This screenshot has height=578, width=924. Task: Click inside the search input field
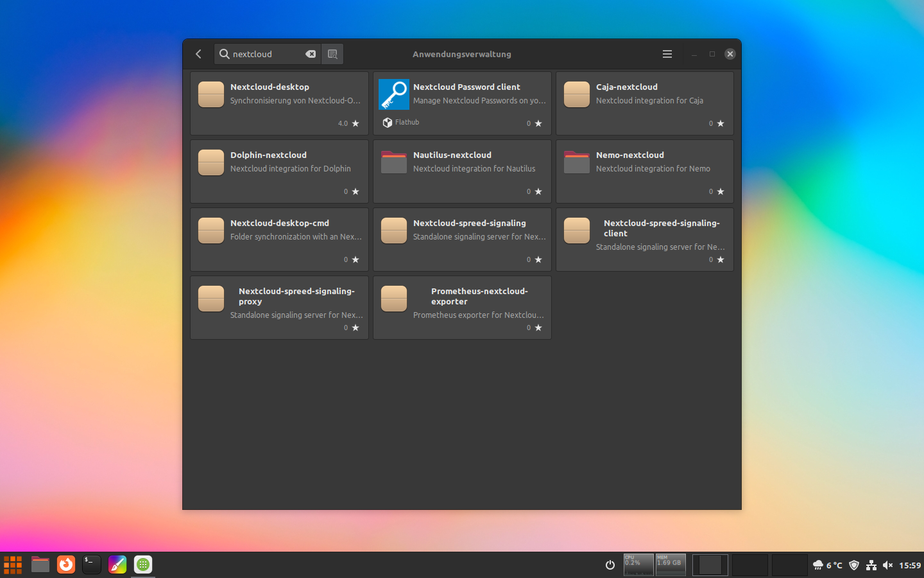point(263,54)
